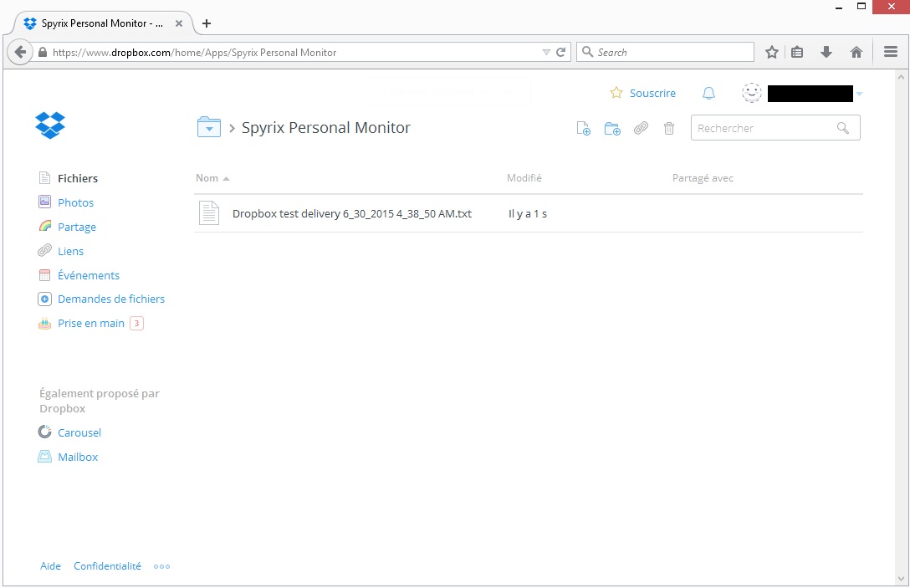Click the Mailbox envelope icon
The image size is (910, 588).
[x=44, y=456]
